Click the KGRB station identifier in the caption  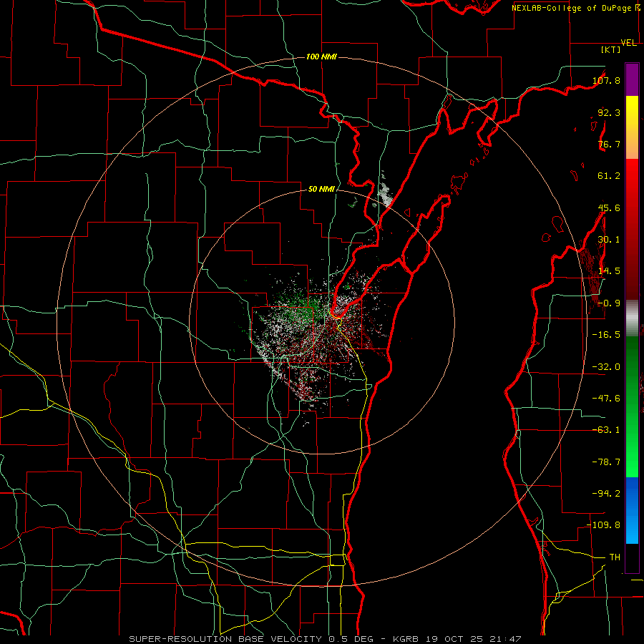(x=407, y=639)
